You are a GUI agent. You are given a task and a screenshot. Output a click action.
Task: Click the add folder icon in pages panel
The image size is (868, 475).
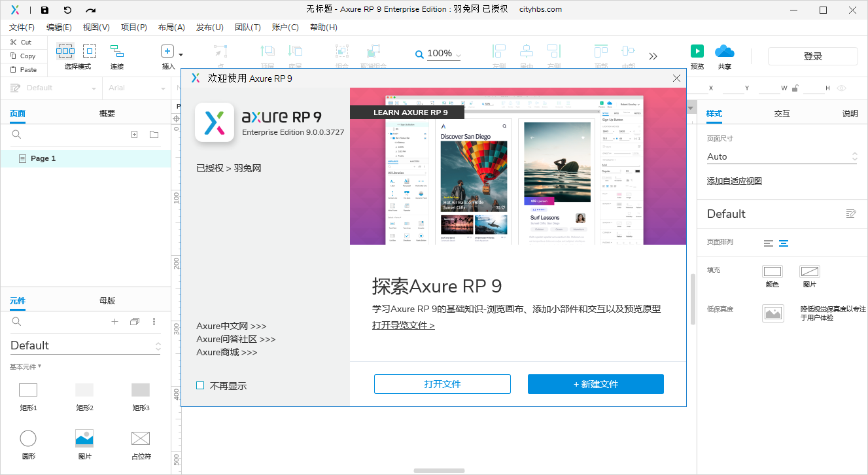154,134
